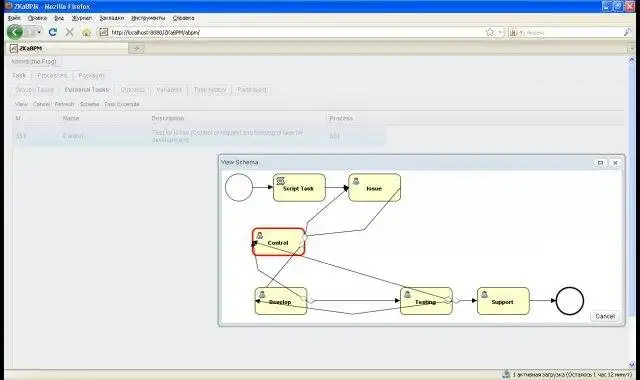
Task: Click the user icon on the Support node
Action: (x=484, y=294)
